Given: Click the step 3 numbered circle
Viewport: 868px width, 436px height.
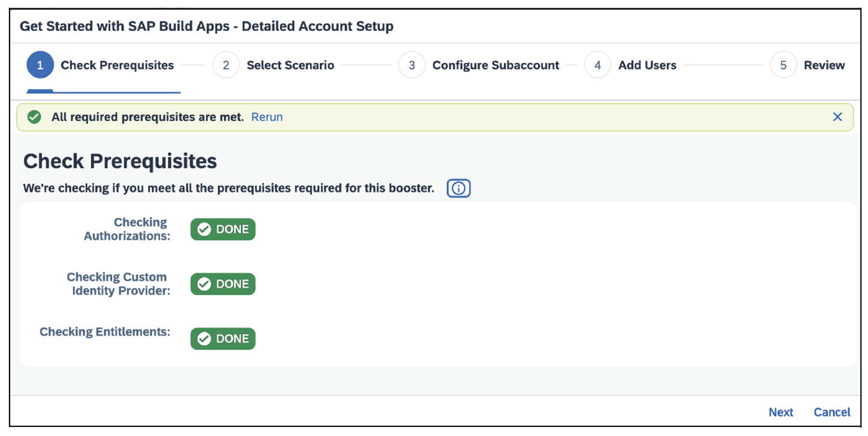Looking at the screenshot, I should tap(412, 65).
